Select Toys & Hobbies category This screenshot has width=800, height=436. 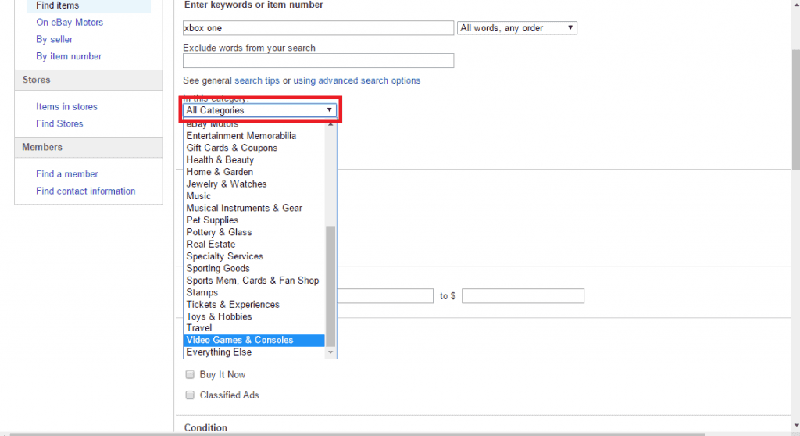pyautogui.click(x=254, y=317)
